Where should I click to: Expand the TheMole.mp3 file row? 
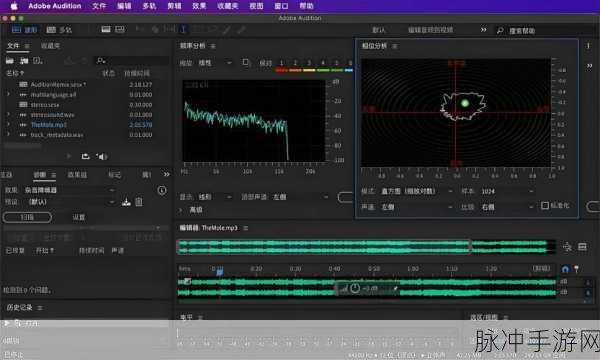point(8,125)
